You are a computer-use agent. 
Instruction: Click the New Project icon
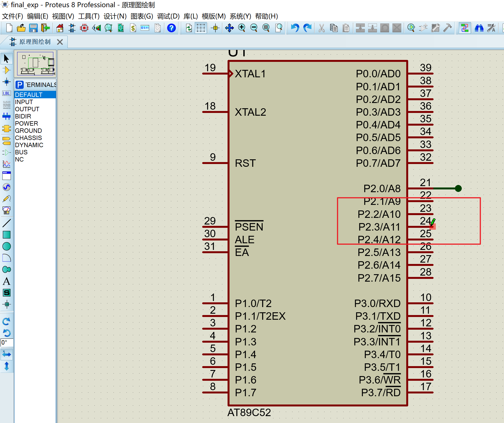click(9, 28)
